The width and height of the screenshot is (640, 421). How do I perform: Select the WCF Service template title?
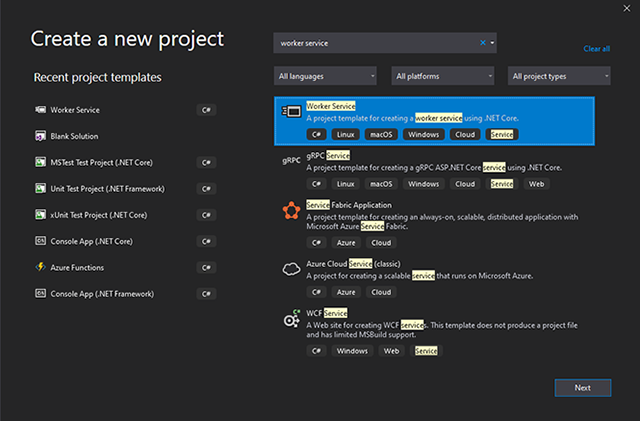(x=327, y=313)
